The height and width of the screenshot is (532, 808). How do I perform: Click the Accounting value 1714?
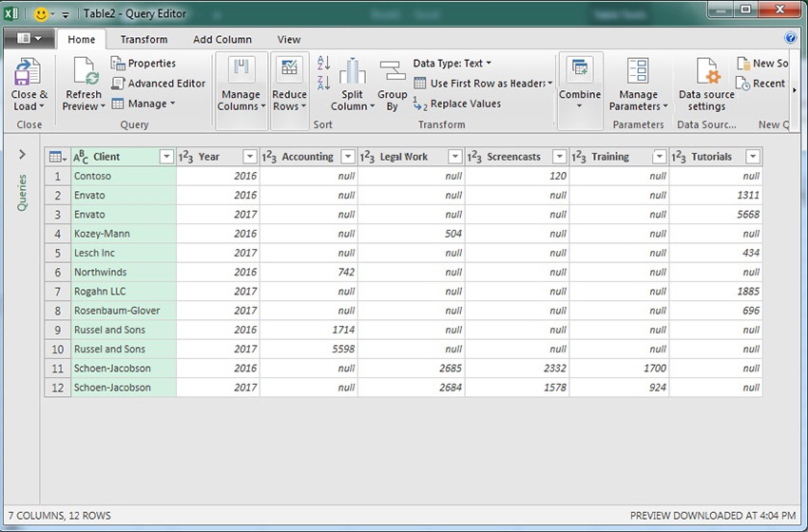pyautogui.click(x=309, y=330)
